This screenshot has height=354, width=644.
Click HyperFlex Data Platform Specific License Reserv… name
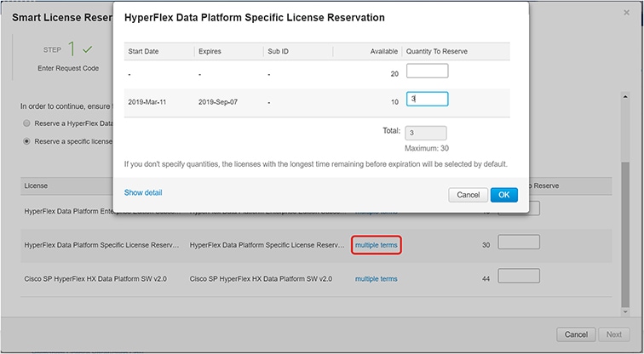102,245
